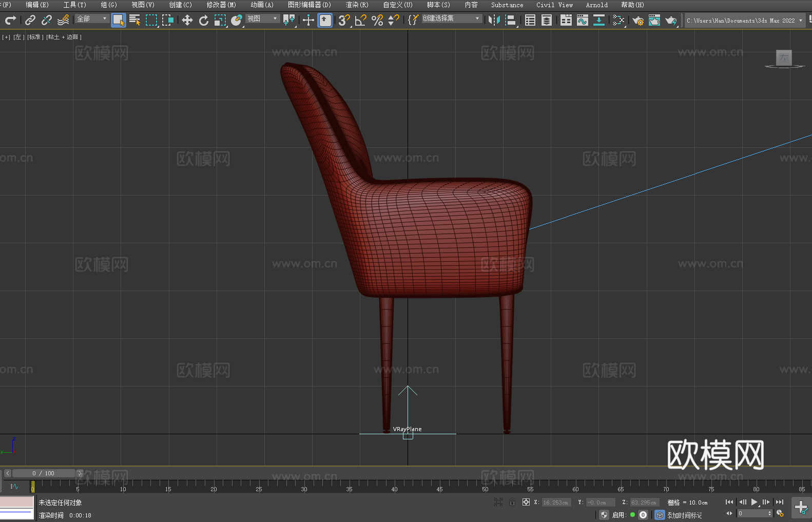The image size is (812, 522).
Task: Select the Rotate tool
Action: tap(204, 20)
